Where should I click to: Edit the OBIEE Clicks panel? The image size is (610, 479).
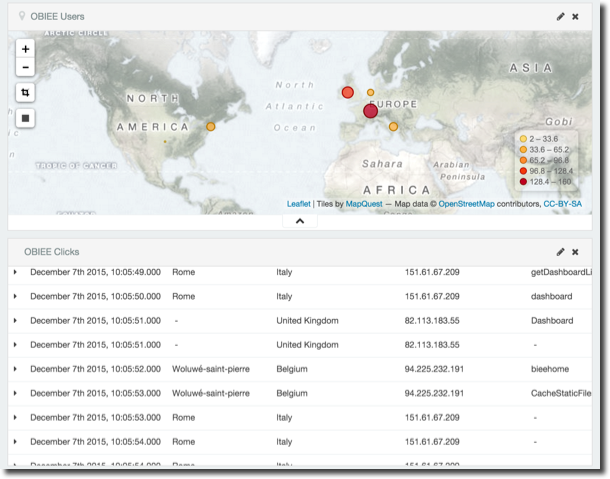[561, 252]
